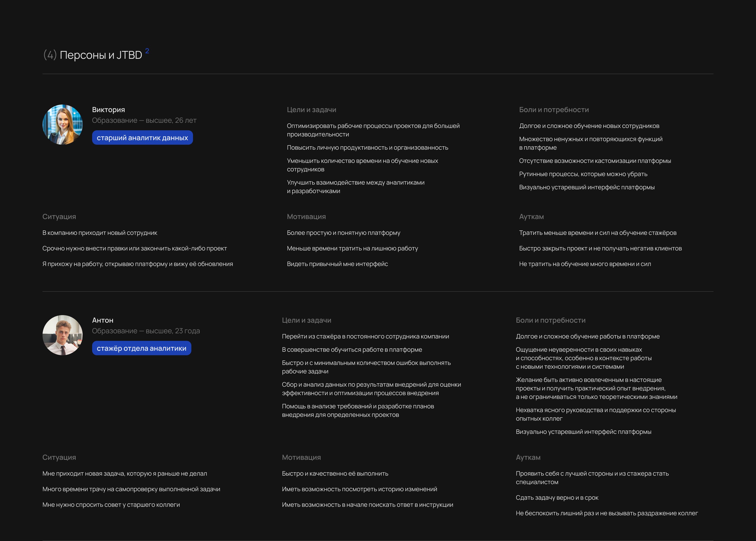Click the footnote number 2 superscript

click(147, 51)
